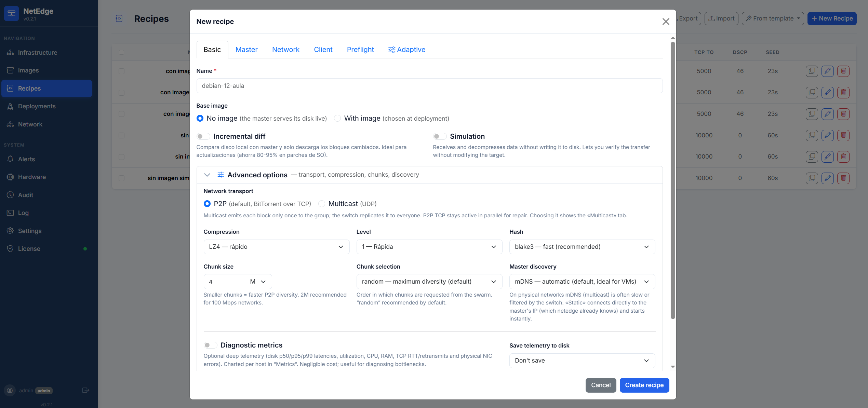The width and height of the screenshot is (868, 408).
Task: Open Network page in the sidebar
Action: tap(47, 124)
